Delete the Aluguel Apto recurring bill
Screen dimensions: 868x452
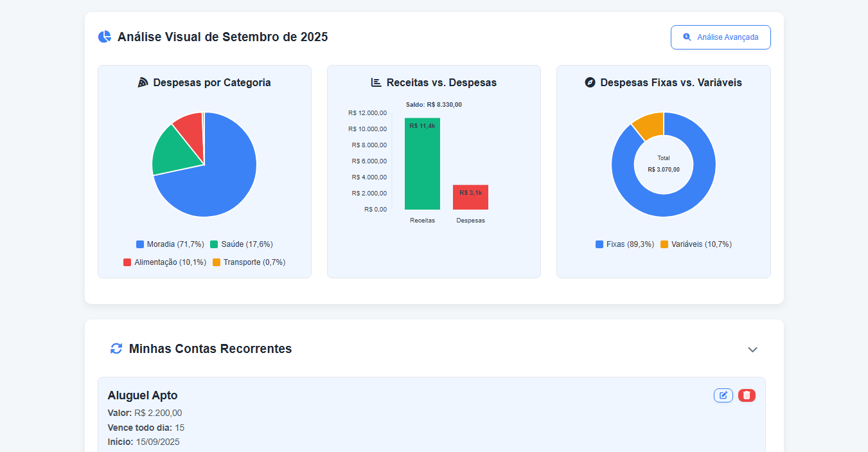747,395
